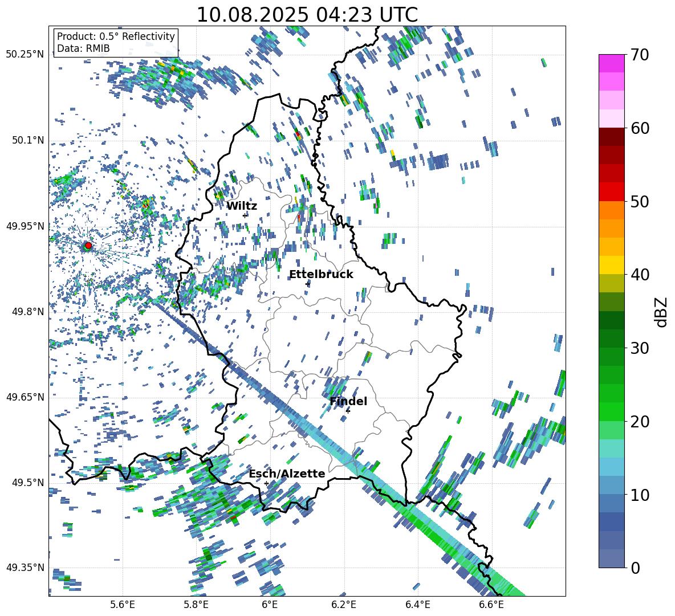This screenshot has width=675, height=616.
Task: Click the chart title '10.08.2025 04:23 UTC'
Action: (x=307, y=15)
